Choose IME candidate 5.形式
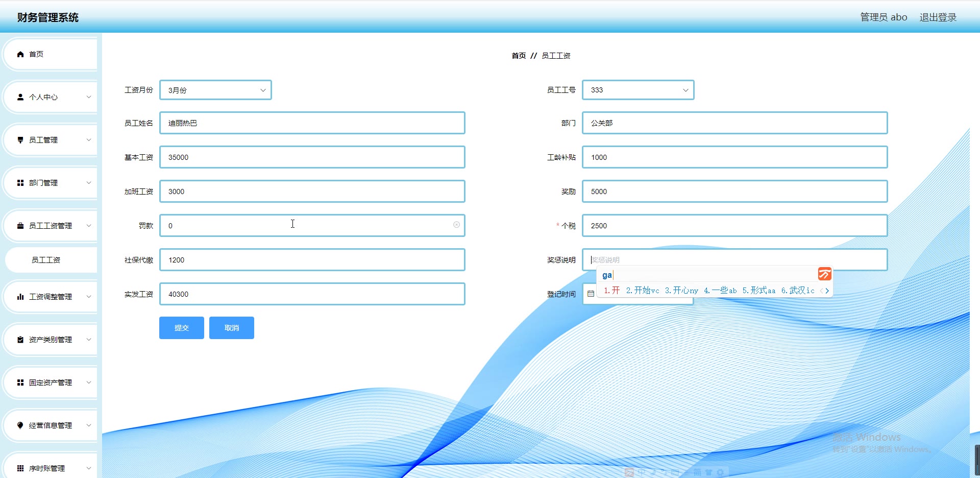Screen dimensions: 980x478 tap(759, 291)
